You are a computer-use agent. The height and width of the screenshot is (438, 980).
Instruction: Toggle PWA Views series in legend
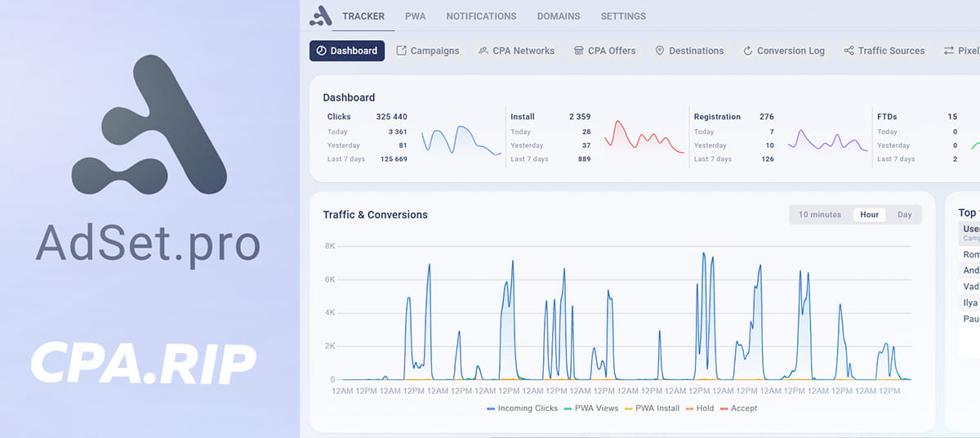pyautogui.click(x=568, y=409)
